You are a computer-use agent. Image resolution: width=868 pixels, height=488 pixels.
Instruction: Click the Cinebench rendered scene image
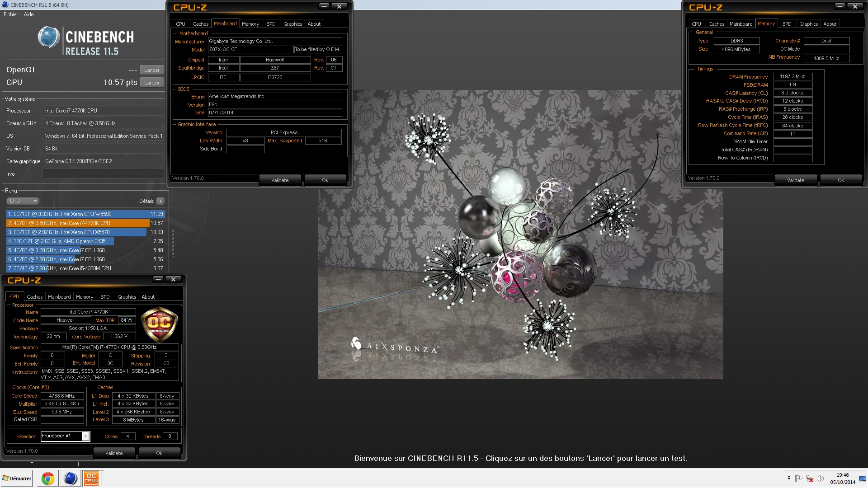click(x=520, y=234)
